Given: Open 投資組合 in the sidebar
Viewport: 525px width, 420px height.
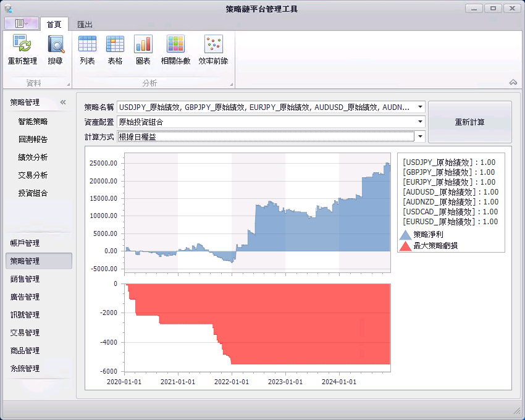Looking at the screenshot, I should click(33, 193).
